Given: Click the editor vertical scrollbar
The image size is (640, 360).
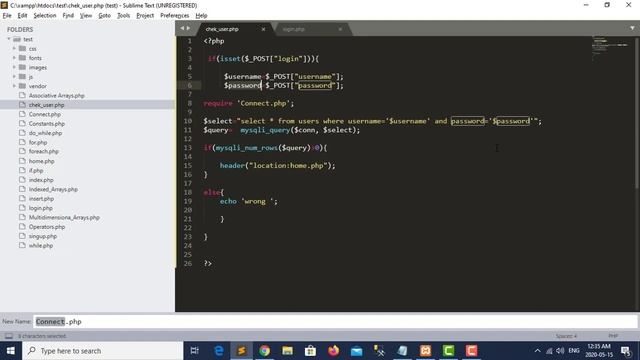Looking at the screenshot, I should pos(637,114).
